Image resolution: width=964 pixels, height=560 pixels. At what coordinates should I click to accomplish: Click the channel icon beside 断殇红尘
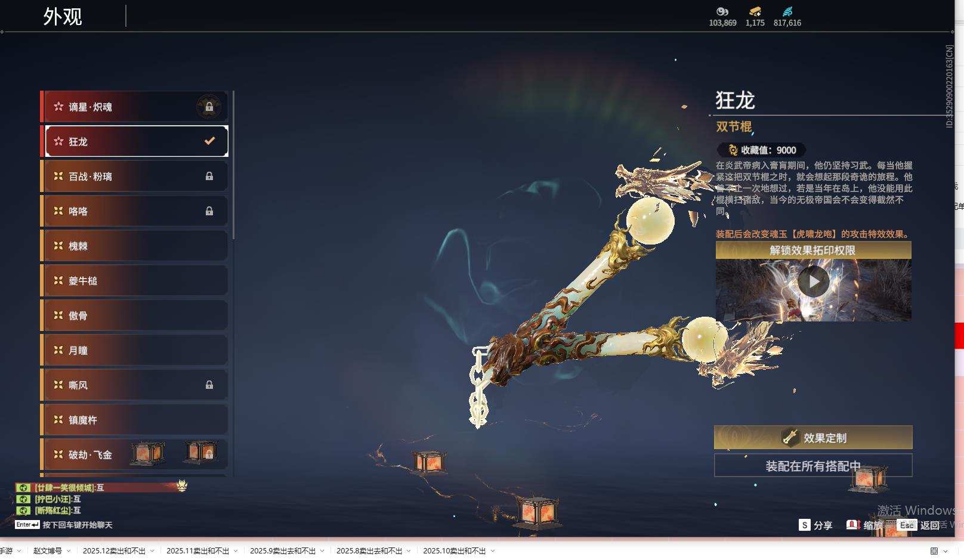pyautogui.click(x=23, y=510)
